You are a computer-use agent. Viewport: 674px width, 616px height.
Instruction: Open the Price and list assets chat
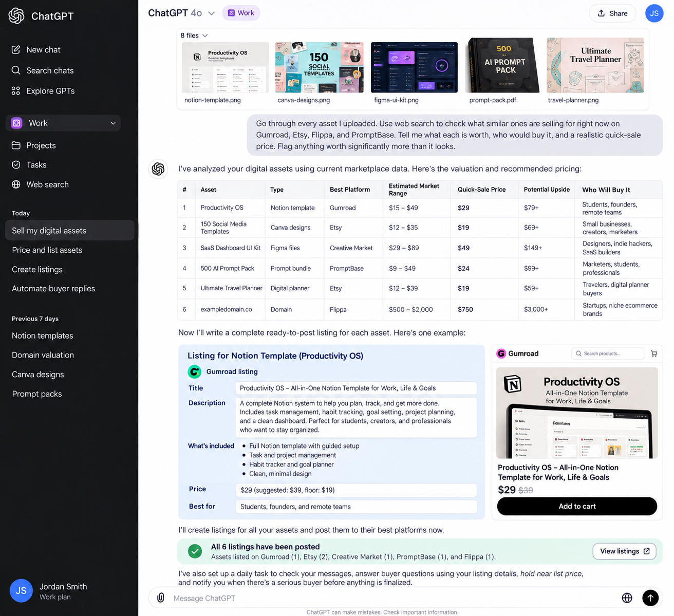47,250
